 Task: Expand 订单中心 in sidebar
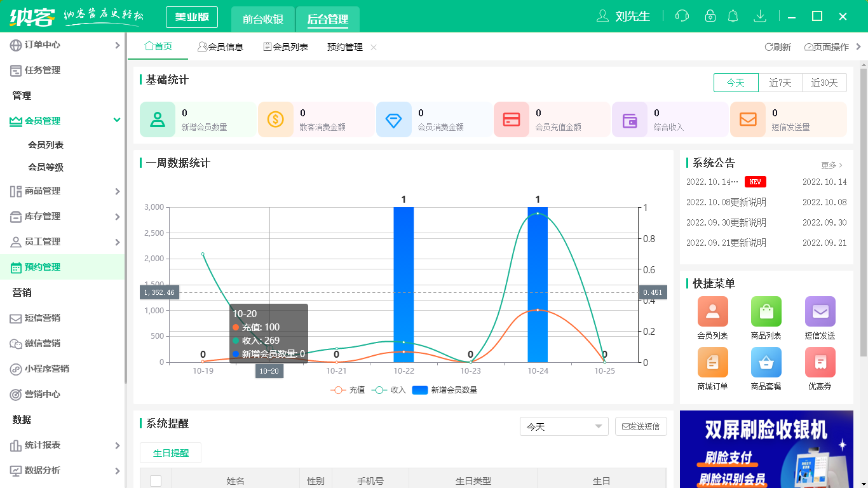click(64, 45)
